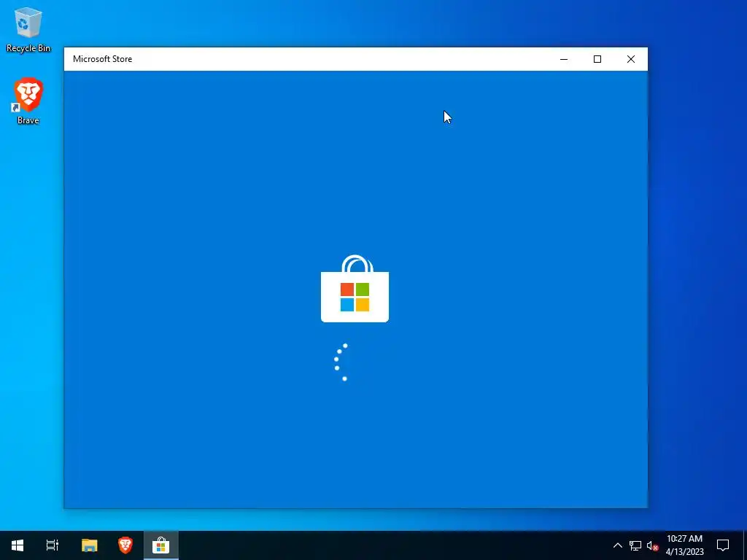Click the muted volume tray icon

(652, 545)
